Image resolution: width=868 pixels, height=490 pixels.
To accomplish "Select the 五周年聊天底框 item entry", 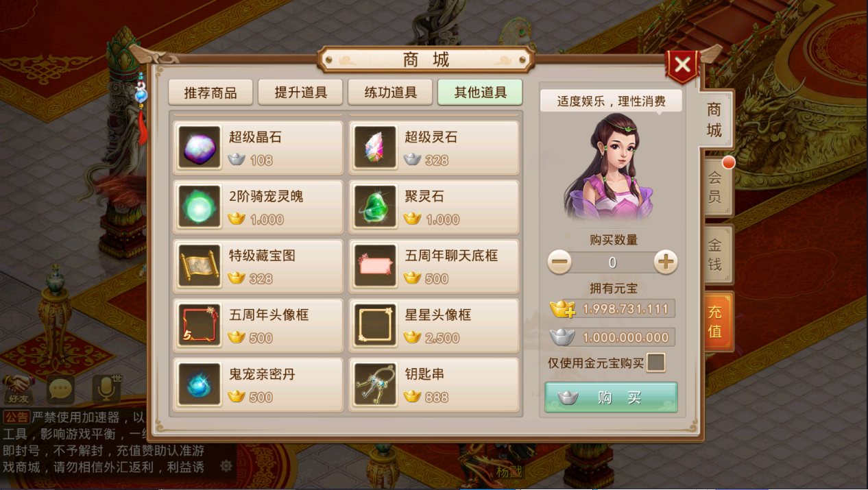I will tap(433, 266).
